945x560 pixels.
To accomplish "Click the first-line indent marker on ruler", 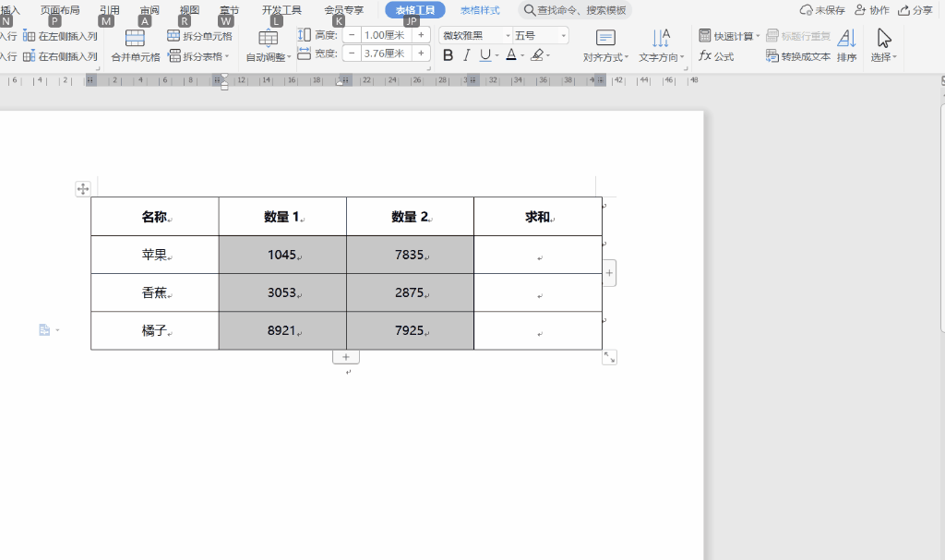I will 224,77.
